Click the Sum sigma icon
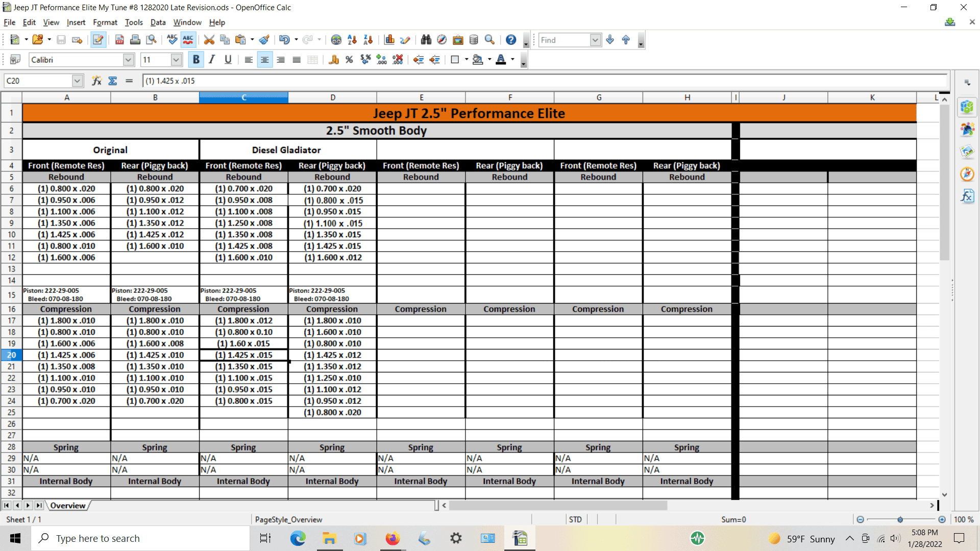 click(x=113, y=81)
